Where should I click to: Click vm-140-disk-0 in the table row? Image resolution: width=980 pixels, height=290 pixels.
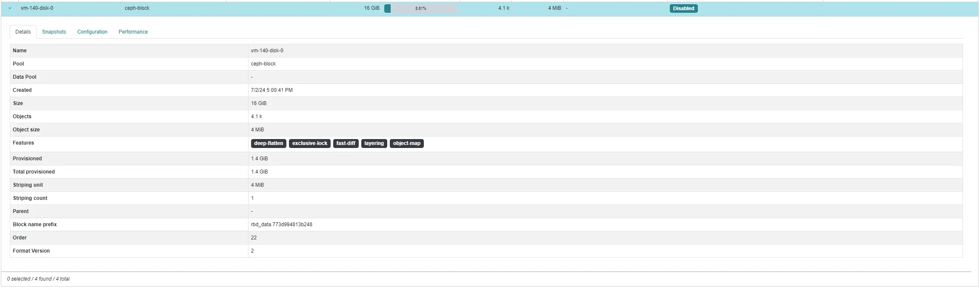pyautogui.click(x=37, y=8)
